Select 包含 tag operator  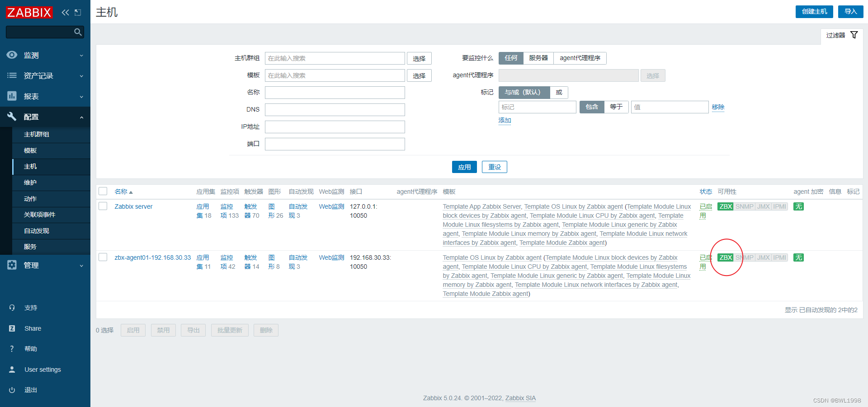point(592,107)
